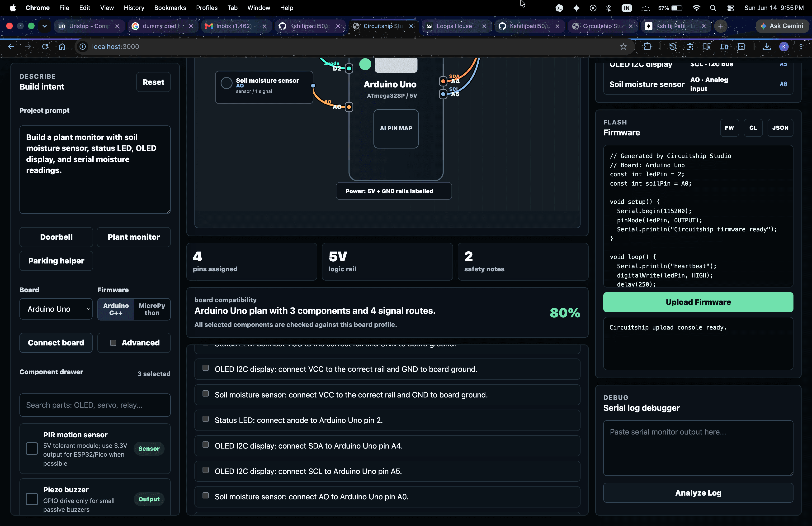Screen dimensions: 812x526
Task: Open the History menu
Action: (134, 8)
